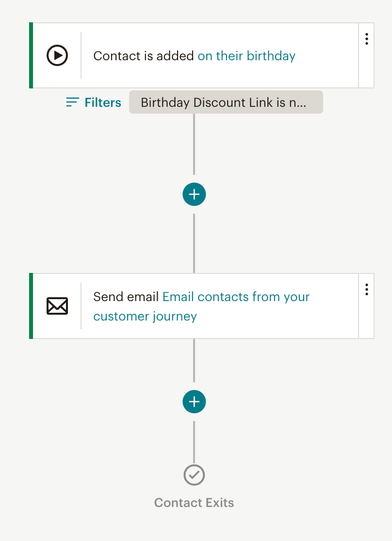392x541 pixels.
Task: Click connector line just below Send email card
Action: pos(194,359)
